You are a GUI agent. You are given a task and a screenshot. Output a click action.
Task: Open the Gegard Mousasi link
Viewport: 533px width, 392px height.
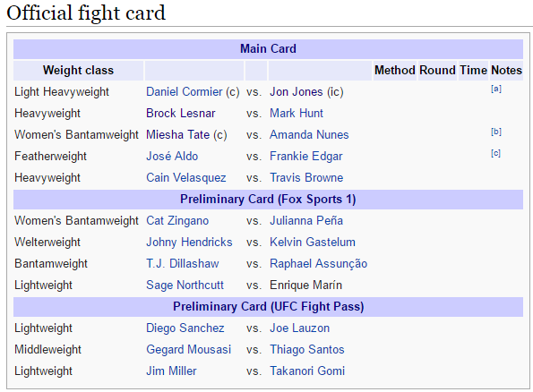(189, 350)
